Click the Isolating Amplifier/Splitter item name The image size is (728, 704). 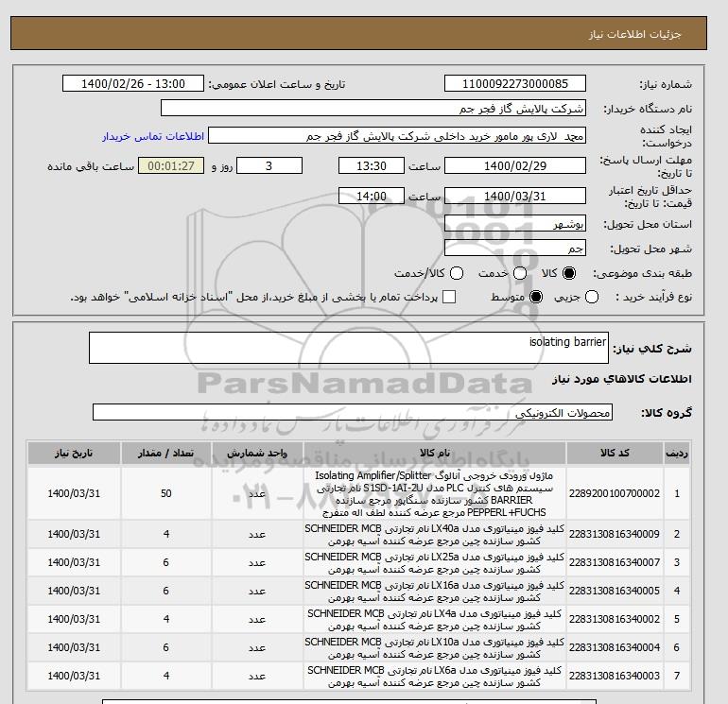[x=435, y=494]
